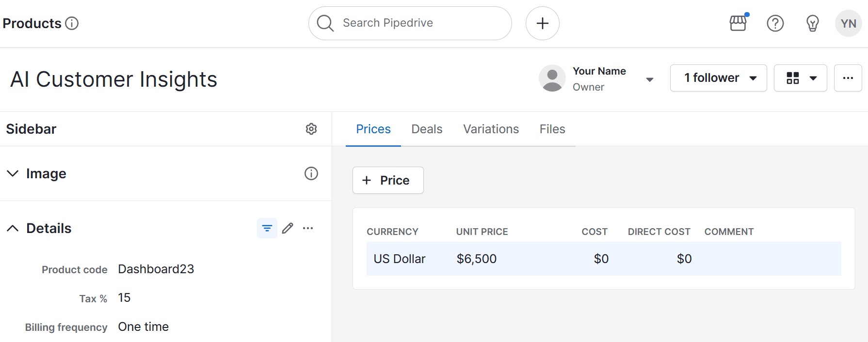Click the owner avatar picture

point(552,78)
